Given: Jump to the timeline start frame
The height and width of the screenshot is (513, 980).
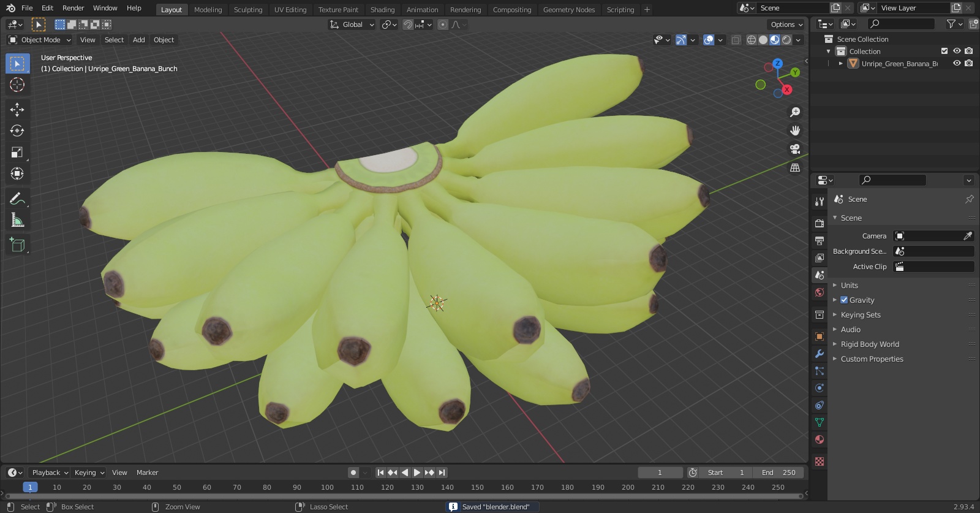Looking at the screenshot, I should [380, 473].
